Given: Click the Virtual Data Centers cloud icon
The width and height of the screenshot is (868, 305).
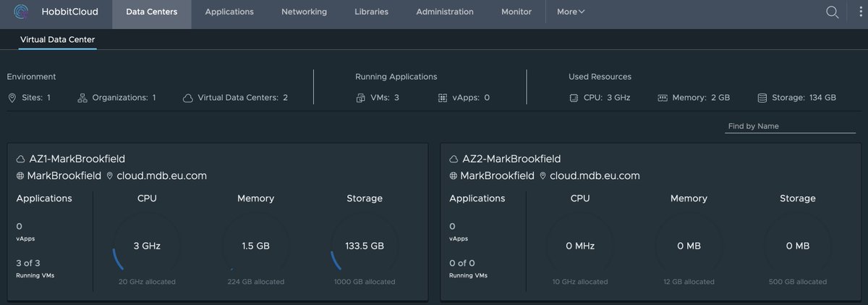Looking at the screenshot, I should [188, 97].
